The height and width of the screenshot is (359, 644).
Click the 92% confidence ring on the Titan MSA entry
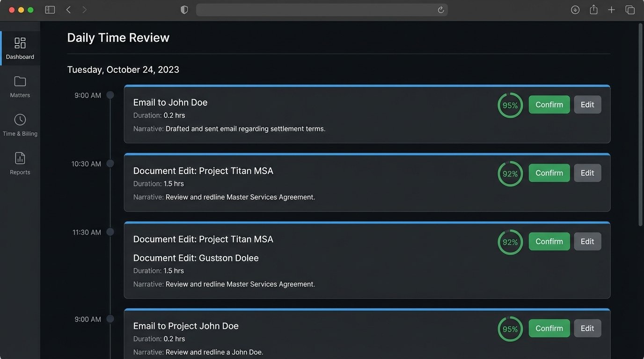point(510,173)
